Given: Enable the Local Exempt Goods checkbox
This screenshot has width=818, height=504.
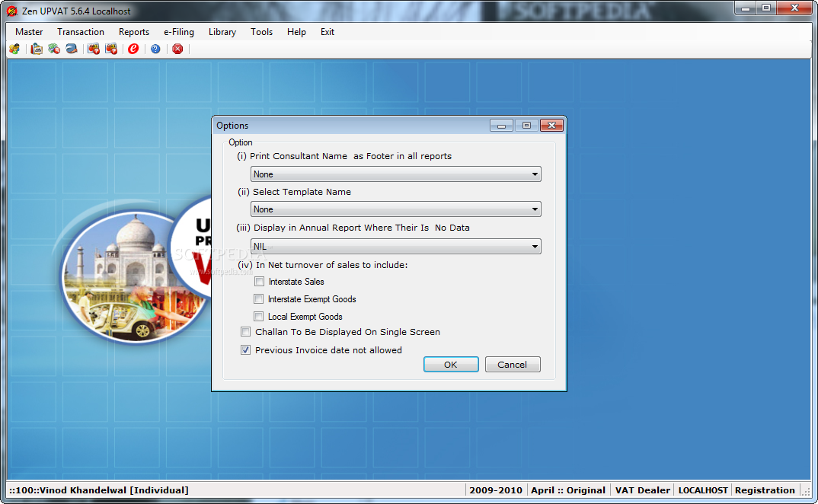Looking at the screenshot, I should pos(259,316).
